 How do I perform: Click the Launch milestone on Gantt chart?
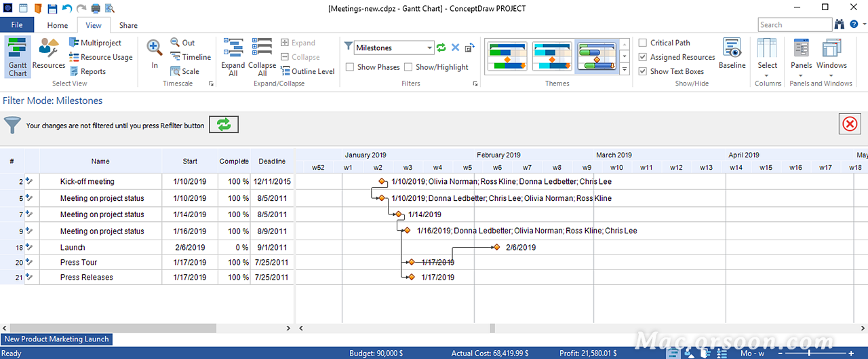click(x=496, y=247)
